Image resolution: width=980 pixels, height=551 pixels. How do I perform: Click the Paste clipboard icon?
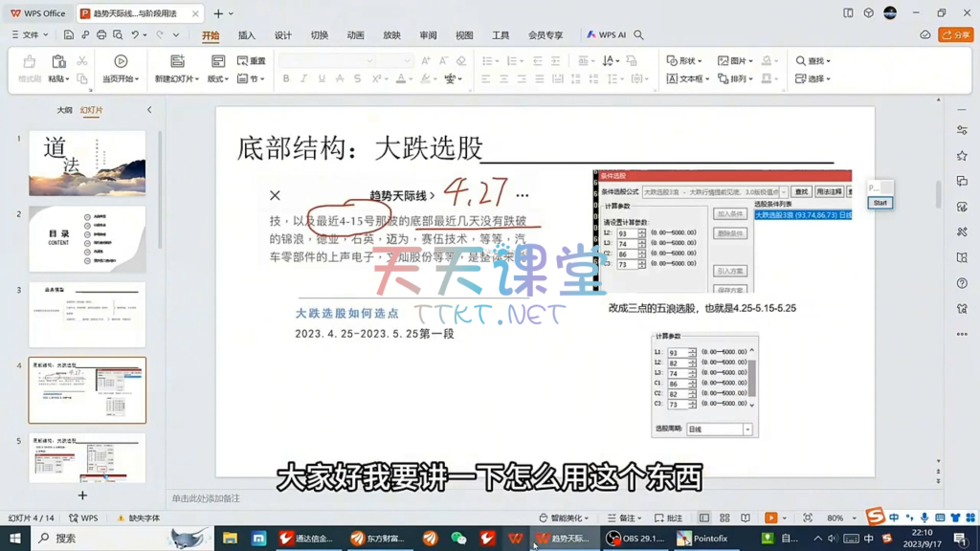[57, 62]
